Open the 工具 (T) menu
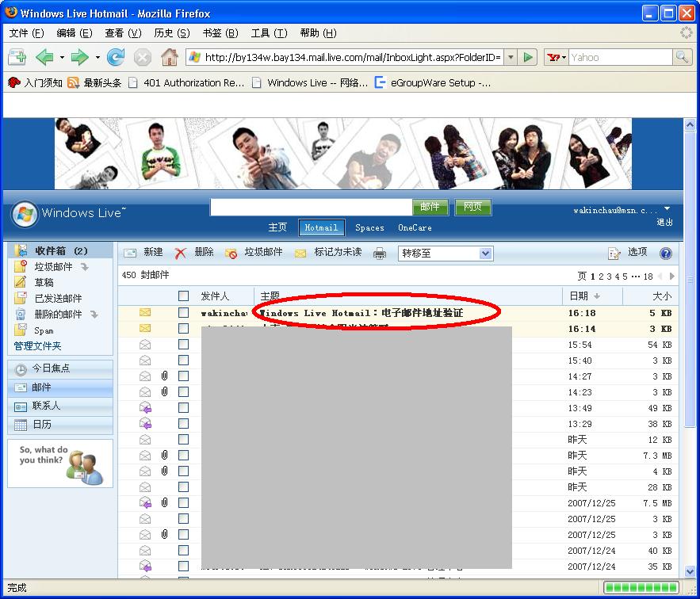The width and height of the screenshot is (700, 599). (269, 33)
